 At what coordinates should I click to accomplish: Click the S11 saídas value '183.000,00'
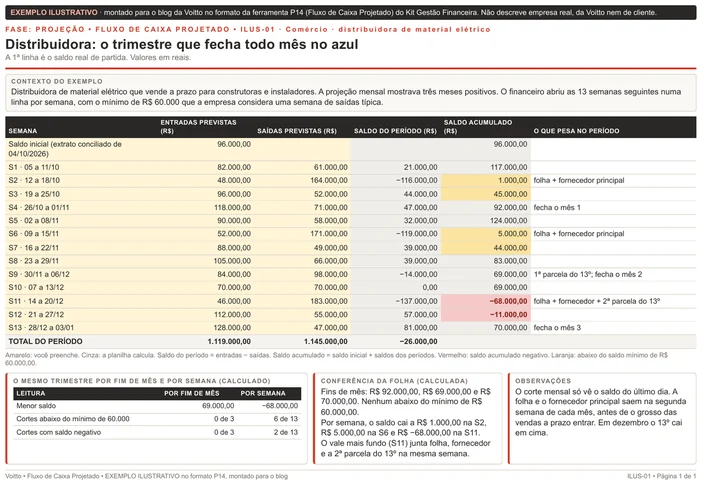[x=329, y=301]
